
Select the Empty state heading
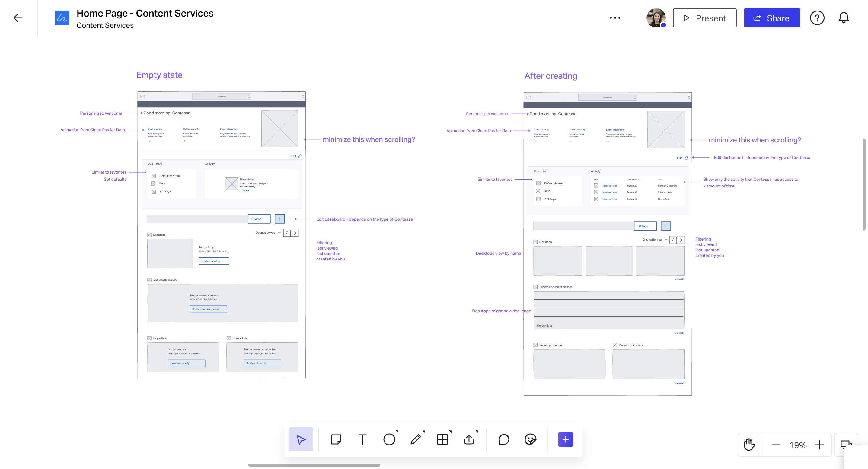click(159, 75)
